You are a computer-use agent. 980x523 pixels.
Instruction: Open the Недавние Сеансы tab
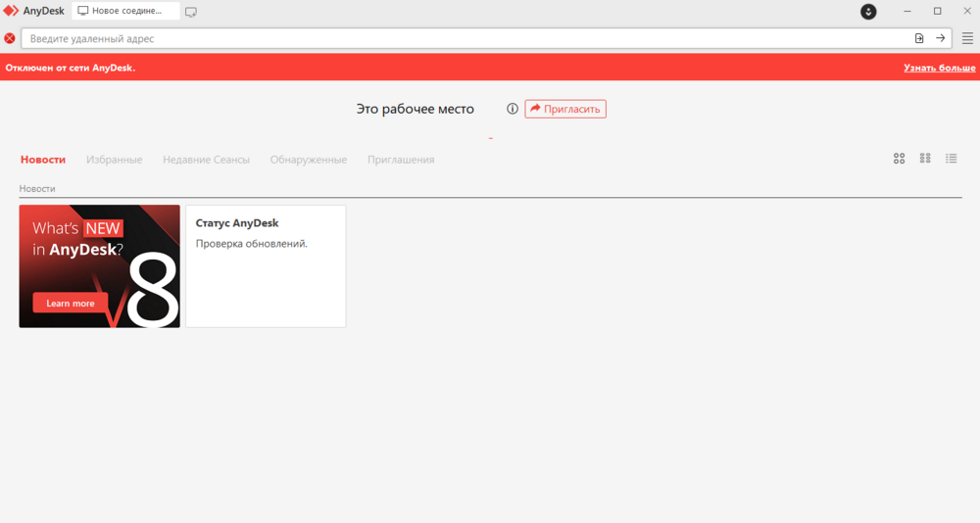206,160
